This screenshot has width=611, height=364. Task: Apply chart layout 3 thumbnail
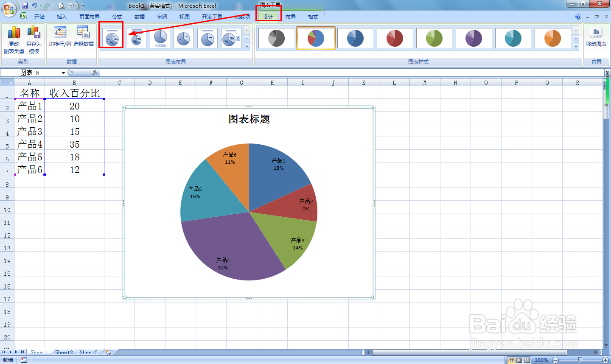point(160,38)
